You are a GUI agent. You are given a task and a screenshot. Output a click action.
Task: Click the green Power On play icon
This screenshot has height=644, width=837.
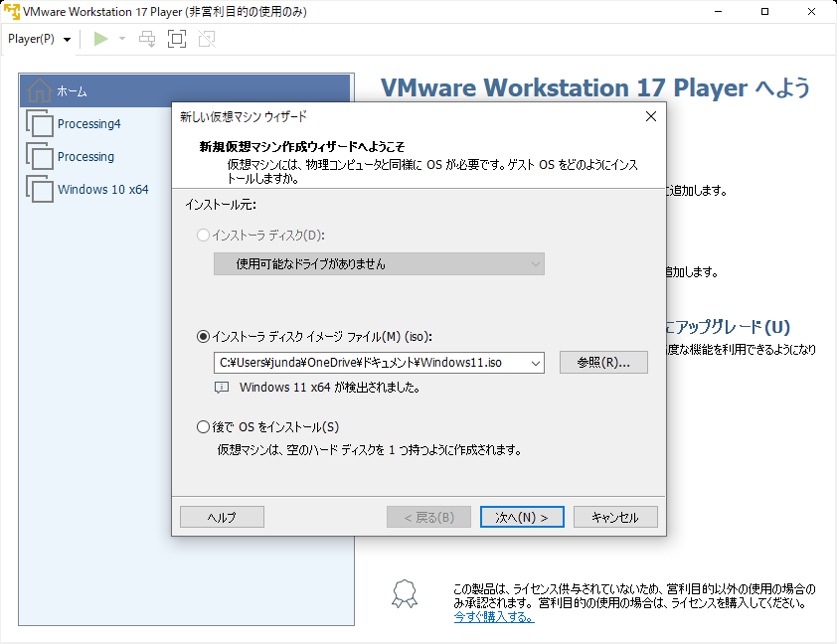coord(100,39)
